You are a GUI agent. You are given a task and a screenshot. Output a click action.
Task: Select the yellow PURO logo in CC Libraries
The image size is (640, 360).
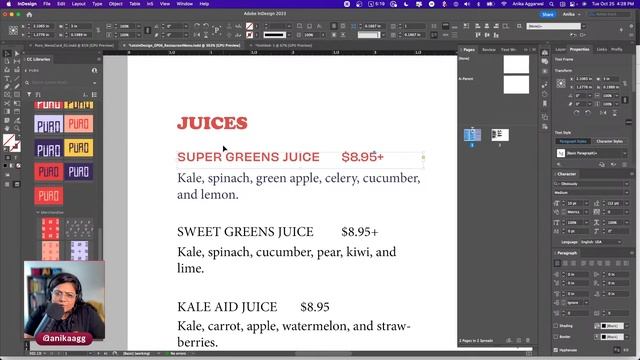[x=78, y=148]
